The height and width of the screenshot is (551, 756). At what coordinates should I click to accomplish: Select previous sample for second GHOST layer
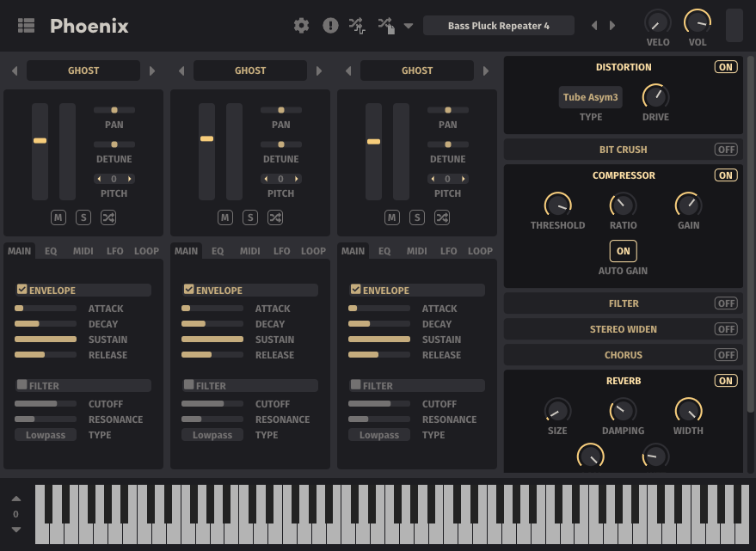(x=181, y=70)
